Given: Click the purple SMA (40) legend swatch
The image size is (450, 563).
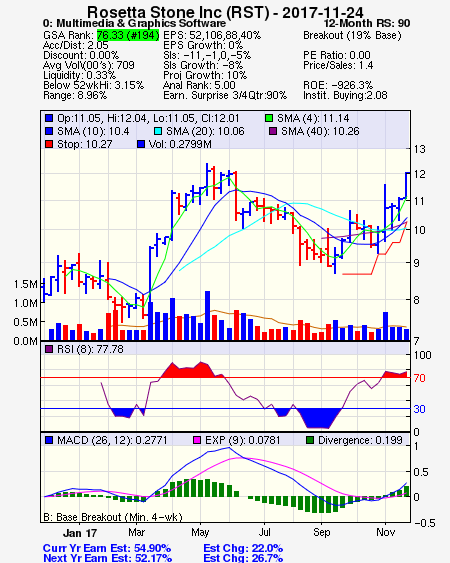Looking at the screenshot, I should click(273, 131).
